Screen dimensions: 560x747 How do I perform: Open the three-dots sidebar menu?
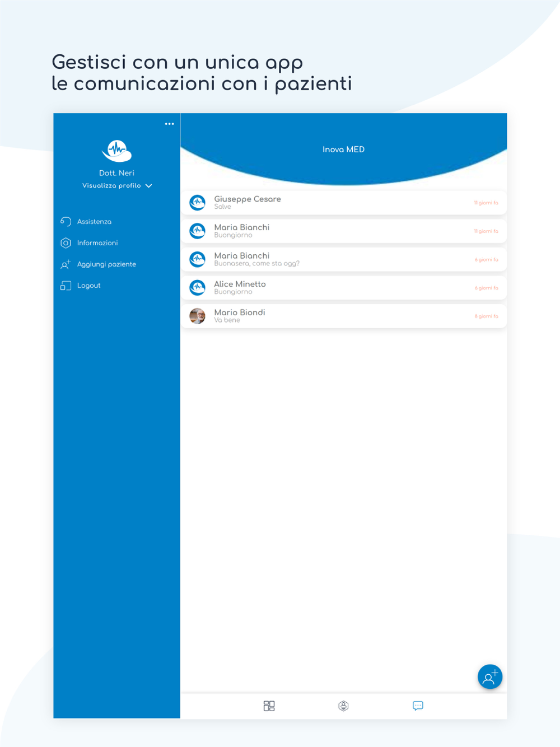click(x=169, y=124)
